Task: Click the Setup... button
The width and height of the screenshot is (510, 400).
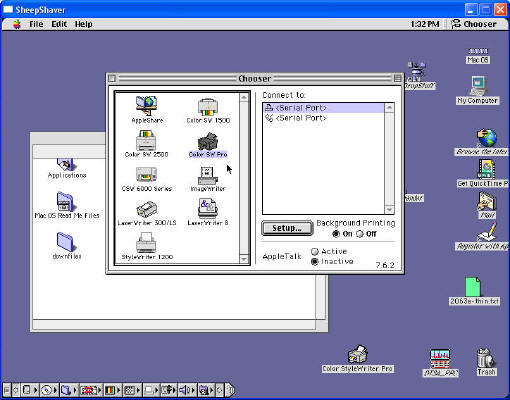Action: [x=287, y=228]
